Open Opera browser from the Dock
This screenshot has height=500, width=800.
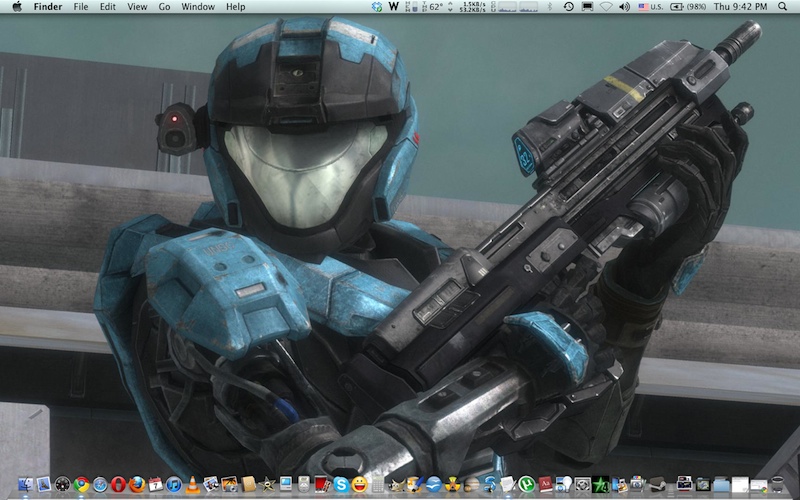(x=118, y=484)
